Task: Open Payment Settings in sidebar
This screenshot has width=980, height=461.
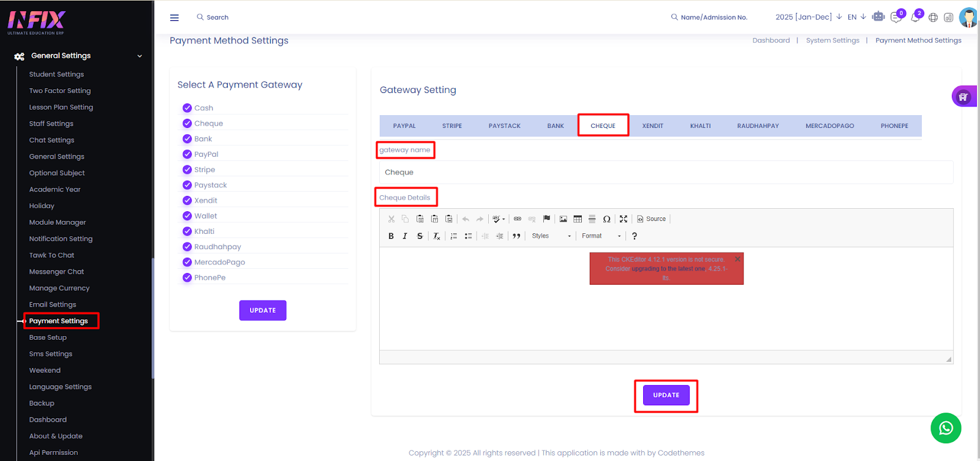Action: pyautogui.click(x=58, y=321)
